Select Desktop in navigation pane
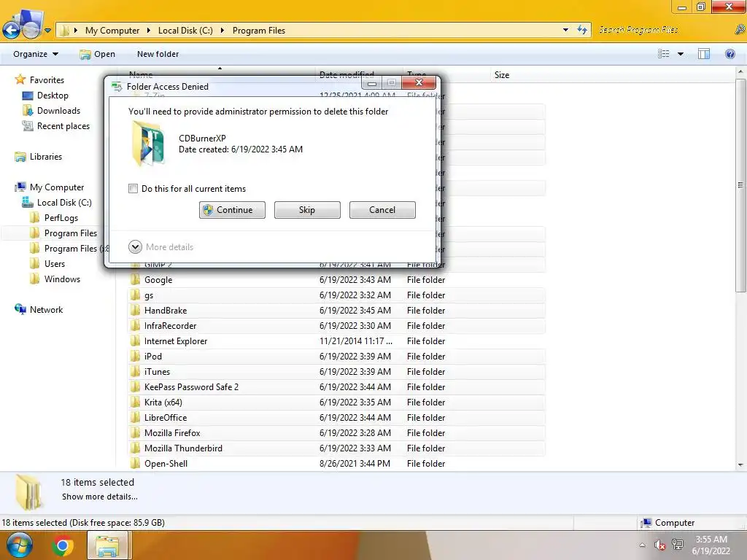 tap(53, 96)
